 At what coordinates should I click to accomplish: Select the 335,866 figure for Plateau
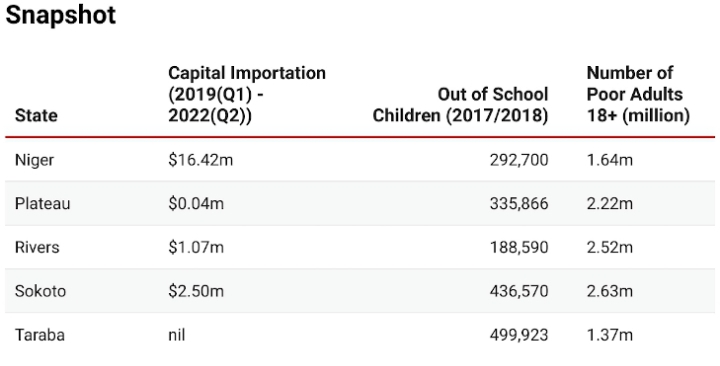click(x=519, y=203)
